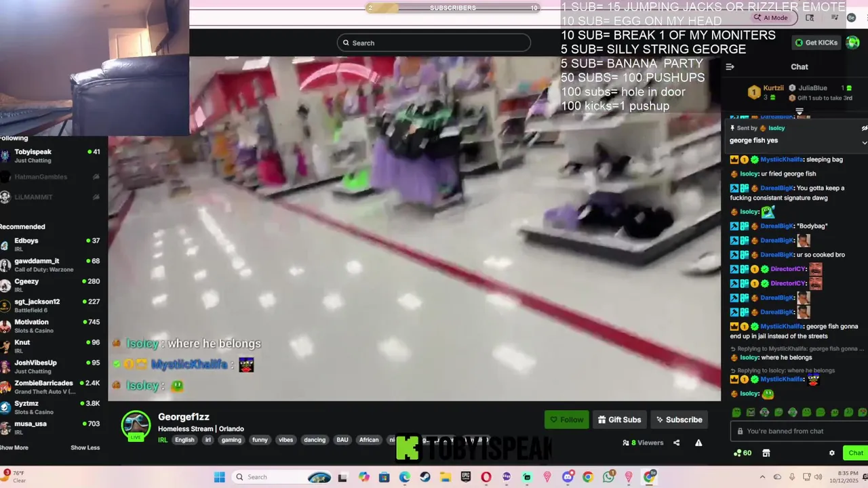Select the funny tag
This screenshot has width=868, height=488.
(x=260, y=440)
